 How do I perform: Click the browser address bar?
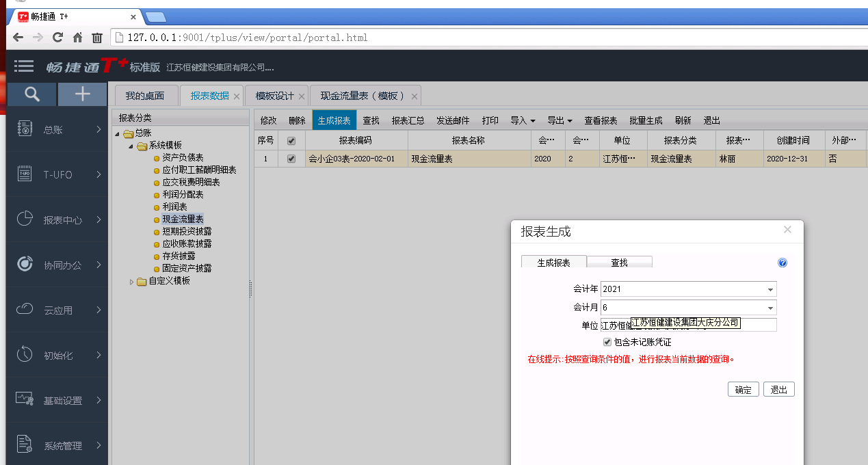click(488, 38)
